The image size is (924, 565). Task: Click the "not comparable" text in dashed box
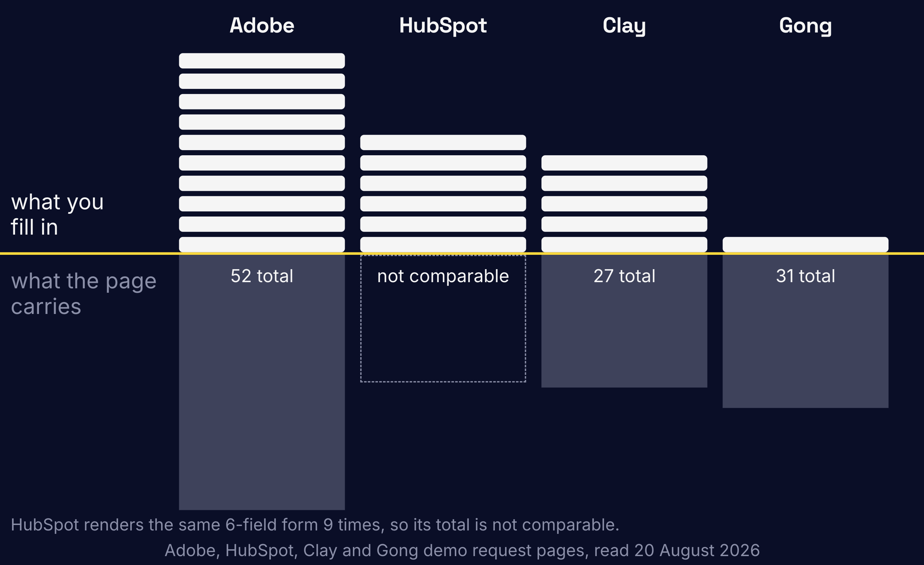(443, 276)
